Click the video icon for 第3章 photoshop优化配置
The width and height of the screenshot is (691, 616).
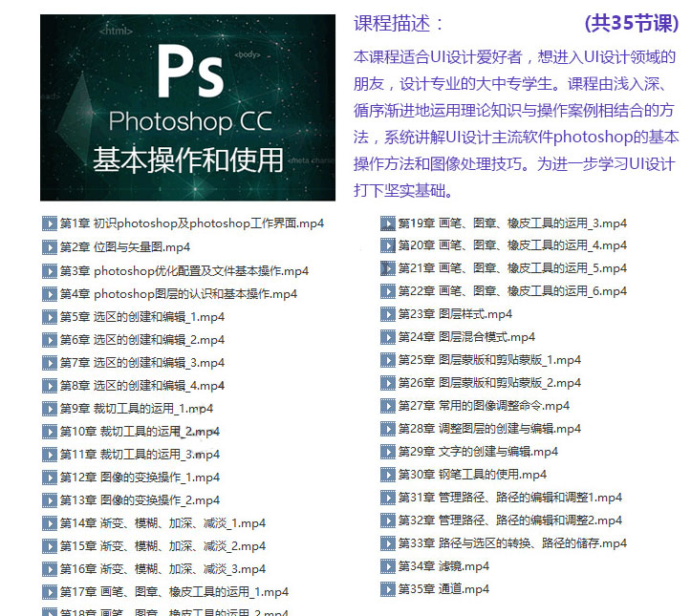point(50,271)
